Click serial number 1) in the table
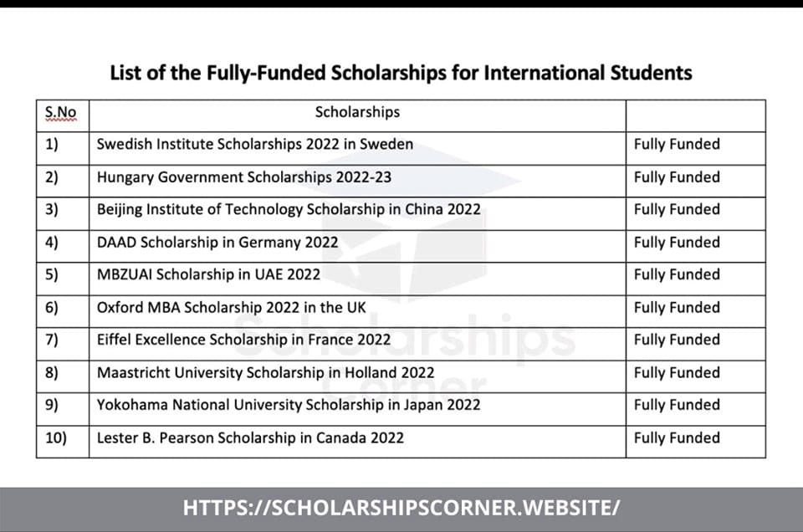 (x=52, y=145)
